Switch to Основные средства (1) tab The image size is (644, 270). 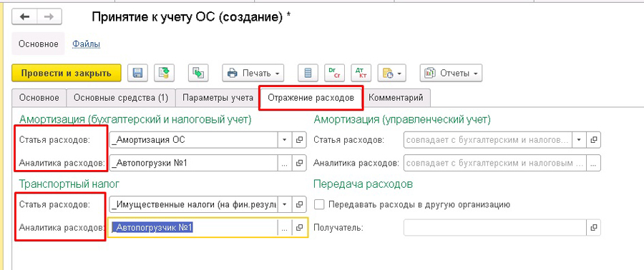(x=121, y=98)
